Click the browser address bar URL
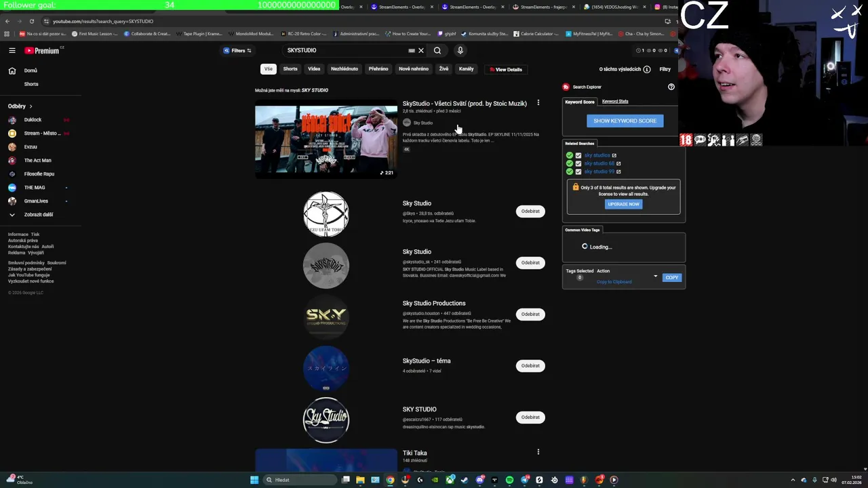 (x=103, y=21)
